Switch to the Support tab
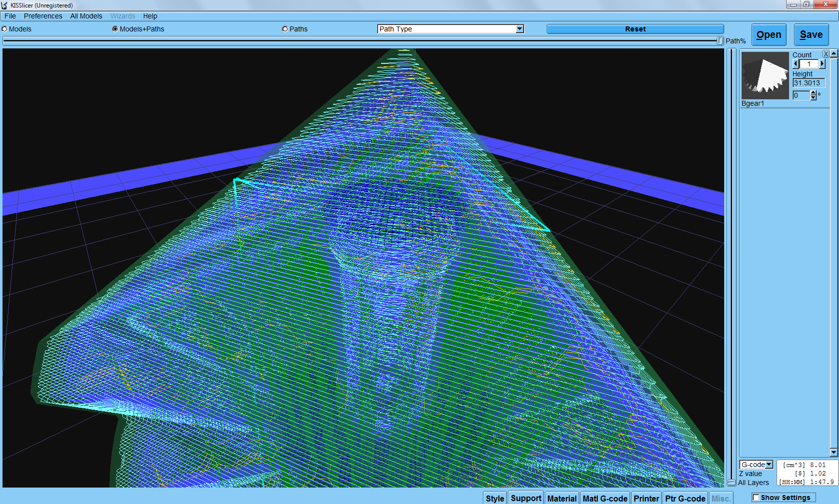The height and width of the screenshot is (504, 839). click(526, 498)
